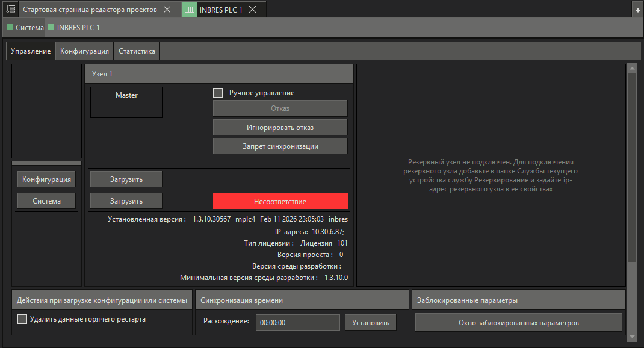
Task: Click the IP address value 10.30.6.87;
Action: (x=328, y=232)
